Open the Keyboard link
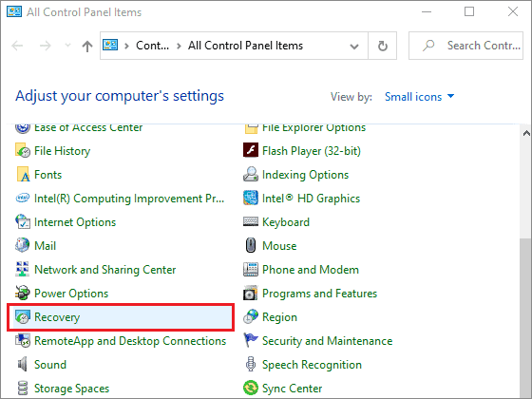This screenshot has width=532, height=399. pyautogui.click(x=286, y=222)
